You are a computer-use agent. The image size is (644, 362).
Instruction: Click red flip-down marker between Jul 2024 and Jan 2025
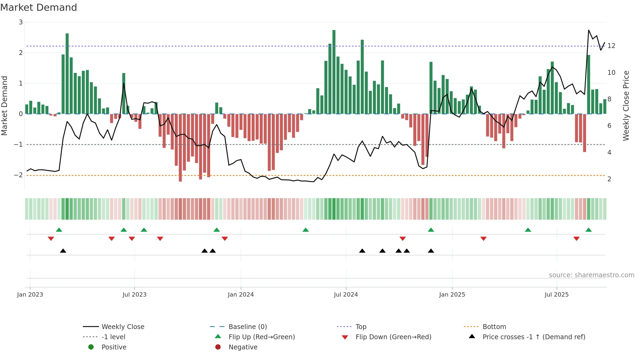pos(402,239)
